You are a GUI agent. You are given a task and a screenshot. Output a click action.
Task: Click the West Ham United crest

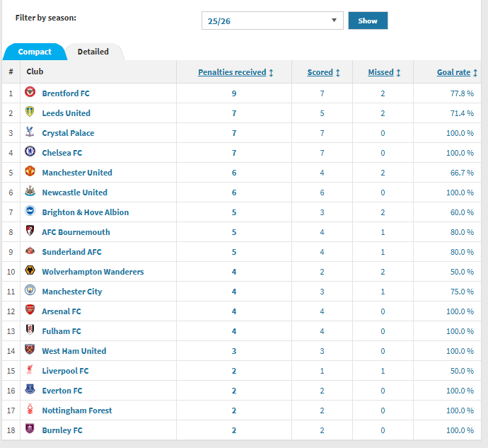(x=30, y=349)
